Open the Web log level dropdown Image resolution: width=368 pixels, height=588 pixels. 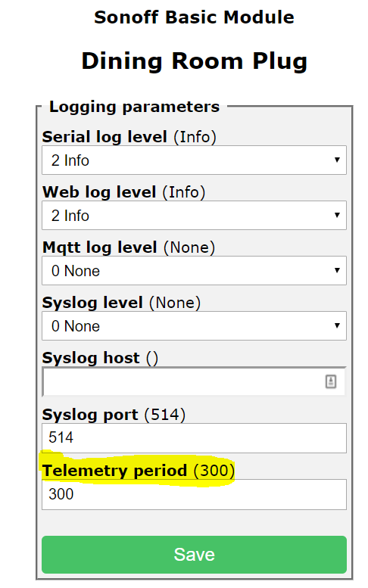[x=194, y=215]
